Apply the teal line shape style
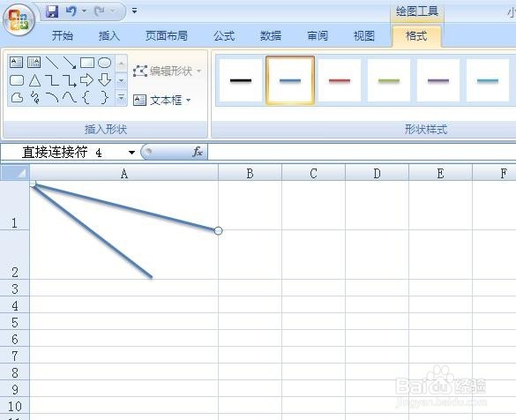The image size is (516, 420). point(488,80)
